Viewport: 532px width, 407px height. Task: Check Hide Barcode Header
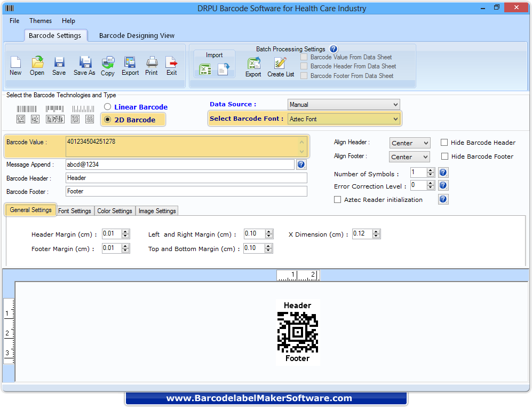[x=444, y=143]
